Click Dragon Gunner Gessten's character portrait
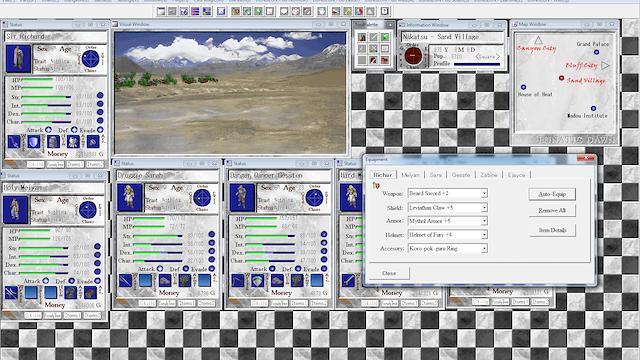This screenshot has height=360, width=640. [x=242, y=198]
